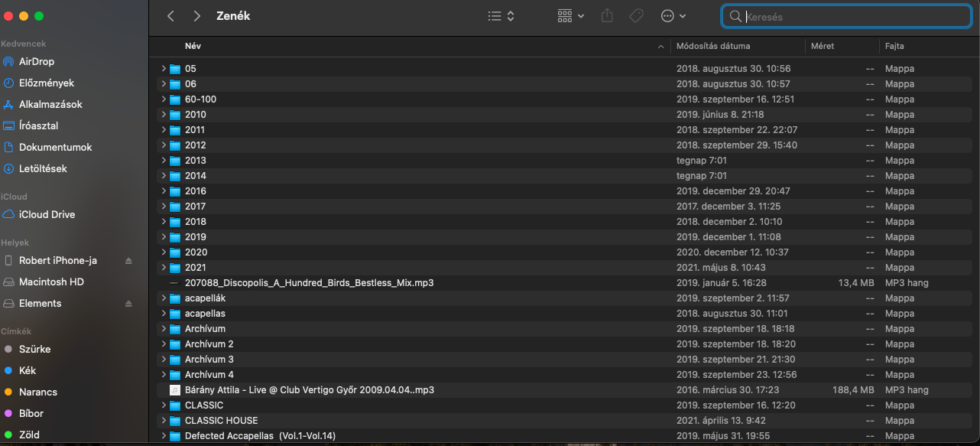Open the grouping options dropdown

[x=571, y=16]
